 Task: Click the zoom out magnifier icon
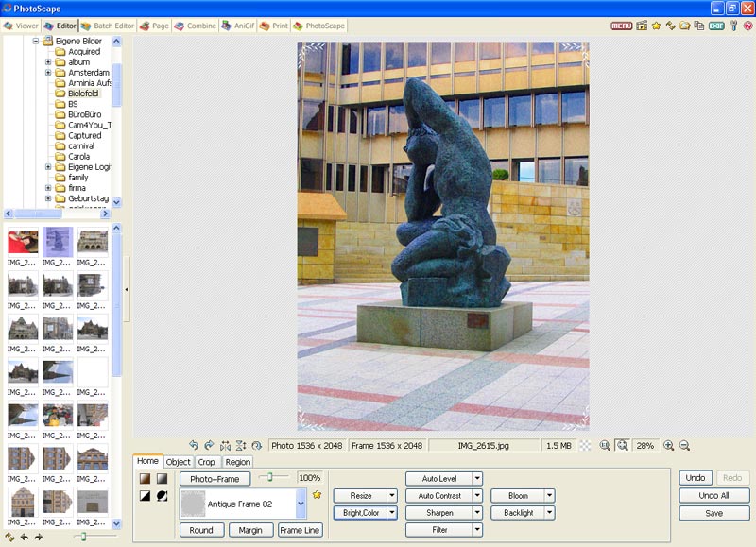click(684, 445)
